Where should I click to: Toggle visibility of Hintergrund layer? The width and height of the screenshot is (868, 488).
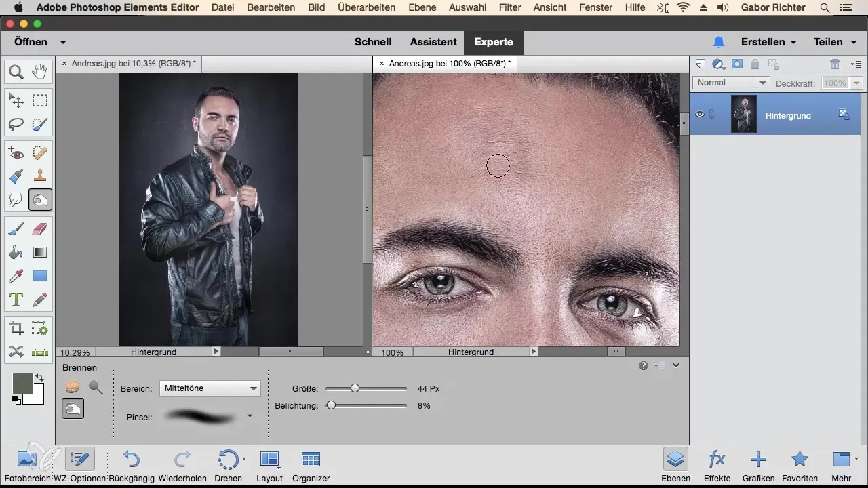click(701, 115)
